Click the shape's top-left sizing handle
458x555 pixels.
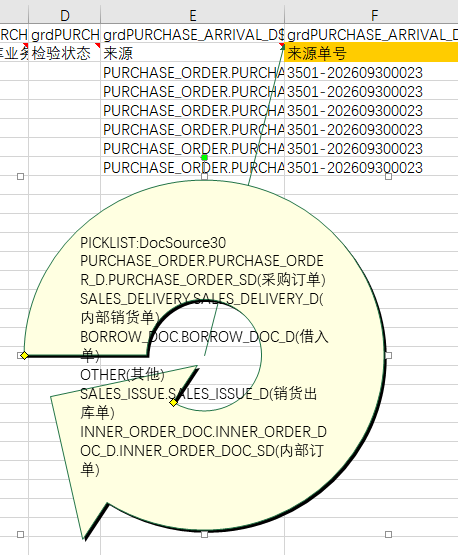tap(21, 176)
